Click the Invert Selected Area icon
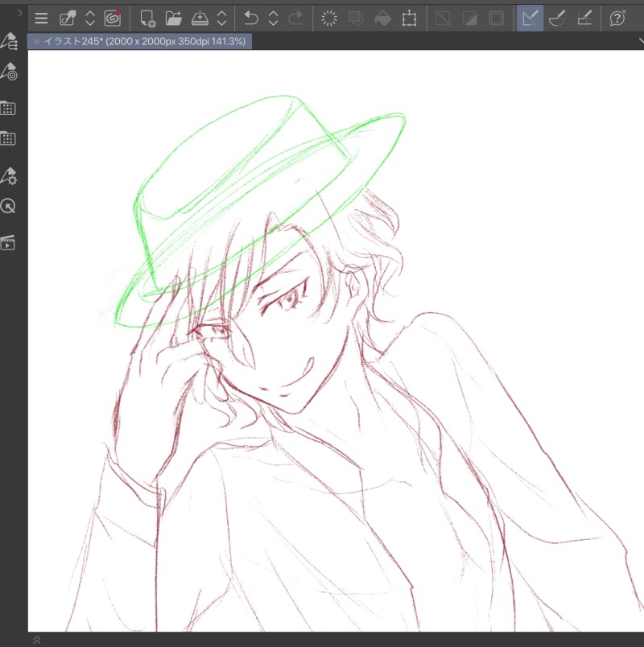644x647 pixels. (x=470, y=19)
